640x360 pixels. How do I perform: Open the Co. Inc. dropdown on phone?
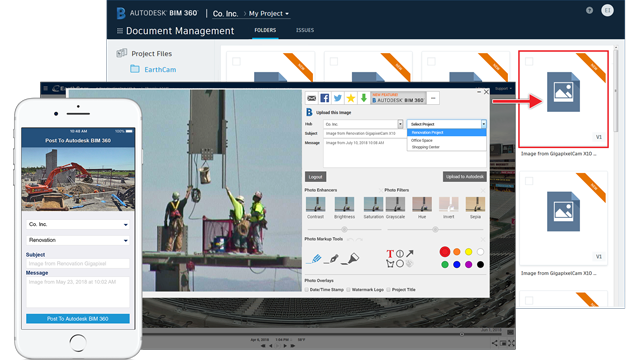pos(78,224)
